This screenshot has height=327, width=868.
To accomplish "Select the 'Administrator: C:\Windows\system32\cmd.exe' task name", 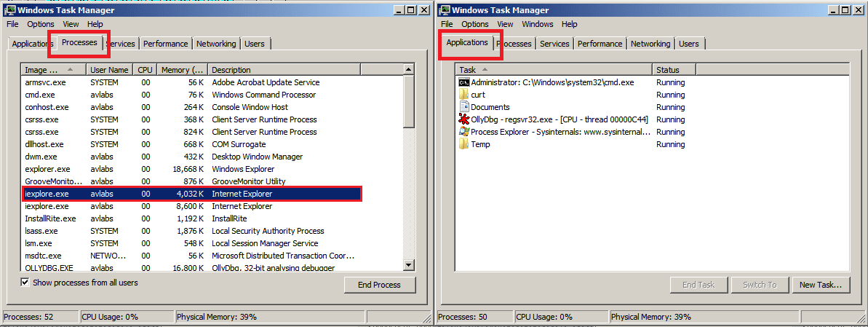I will click(552, 82).
